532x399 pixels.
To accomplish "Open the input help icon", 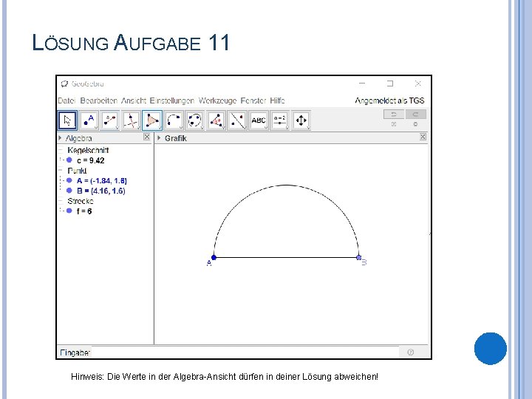I will (411, 352).
